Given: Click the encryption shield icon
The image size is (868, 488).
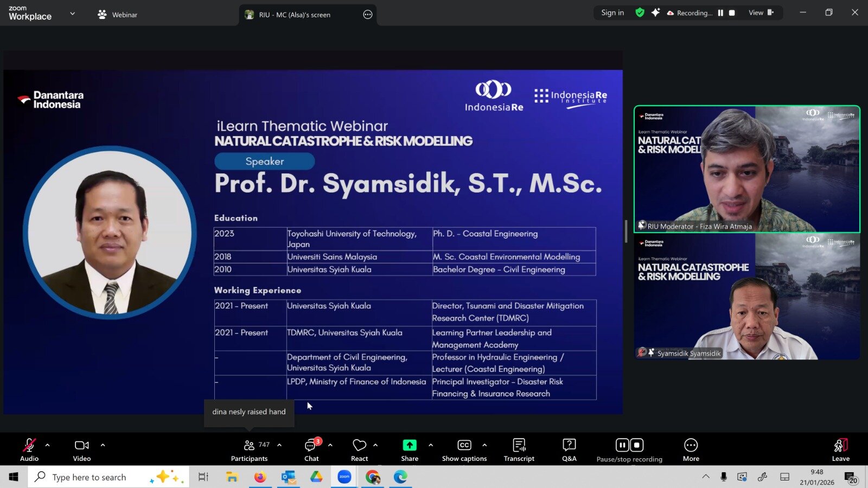Looking at the screenshot, I should pos(640,12).
